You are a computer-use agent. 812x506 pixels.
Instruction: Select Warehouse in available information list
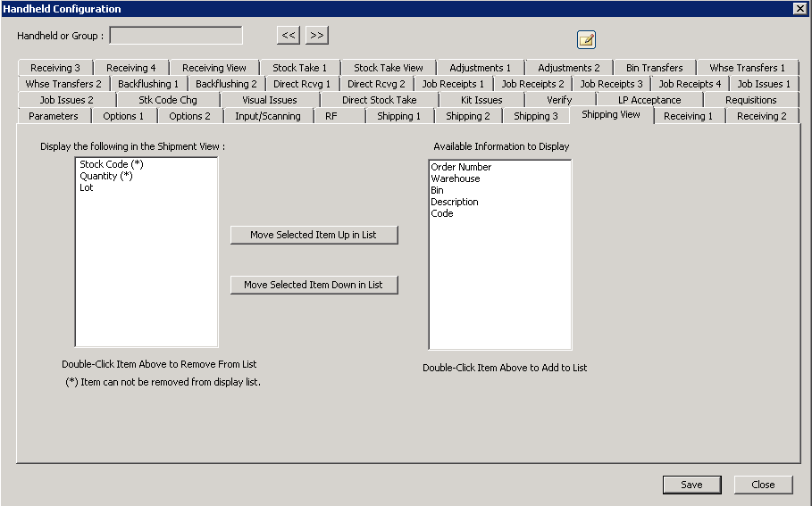pos(455,179)
